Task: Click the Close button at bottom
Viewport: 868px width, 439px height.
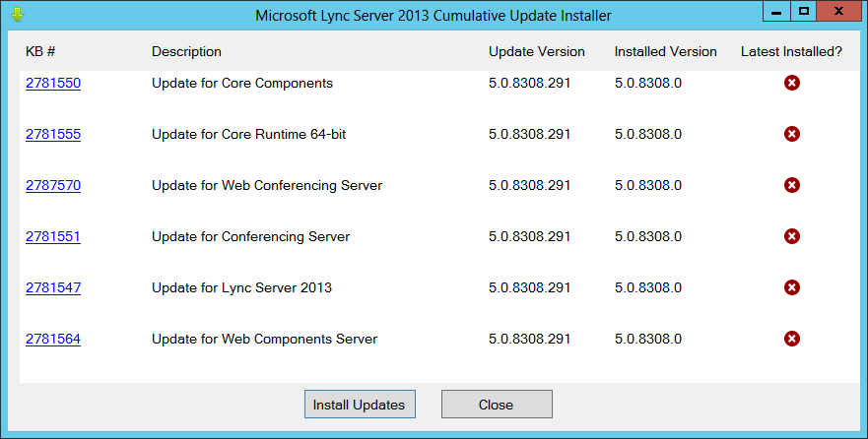Action: coord(497,405)
